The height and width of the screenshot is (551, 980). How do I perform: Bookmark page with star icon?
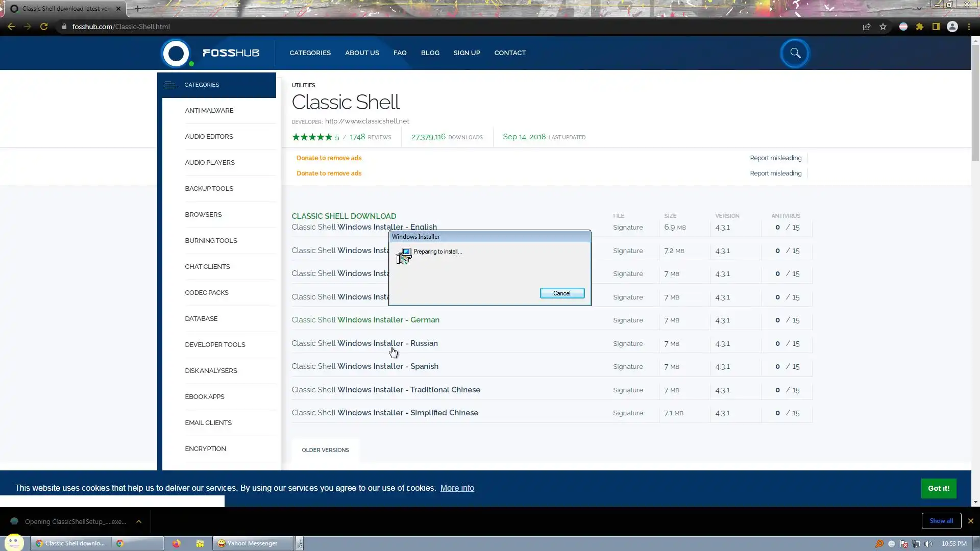coord(883,27)
